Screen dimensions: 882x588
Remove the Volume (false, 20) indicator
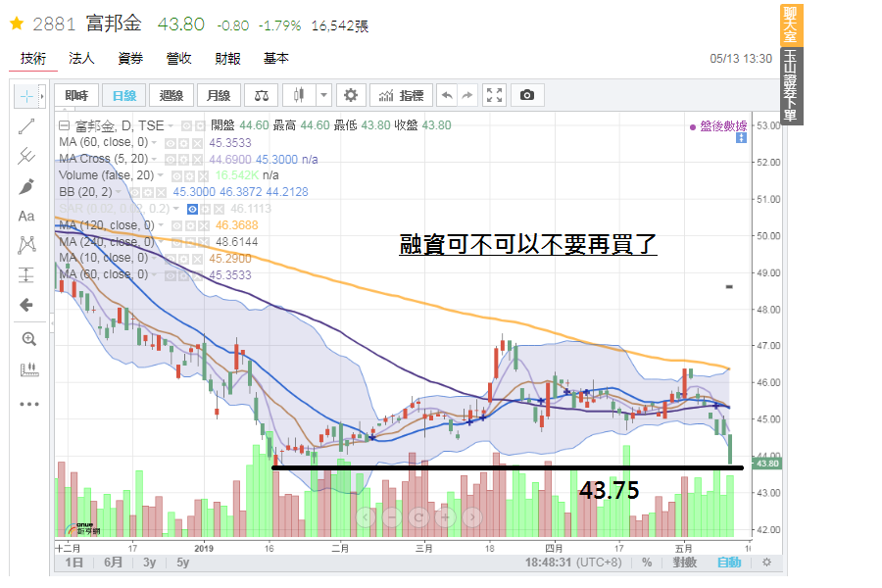click(203, 176)
